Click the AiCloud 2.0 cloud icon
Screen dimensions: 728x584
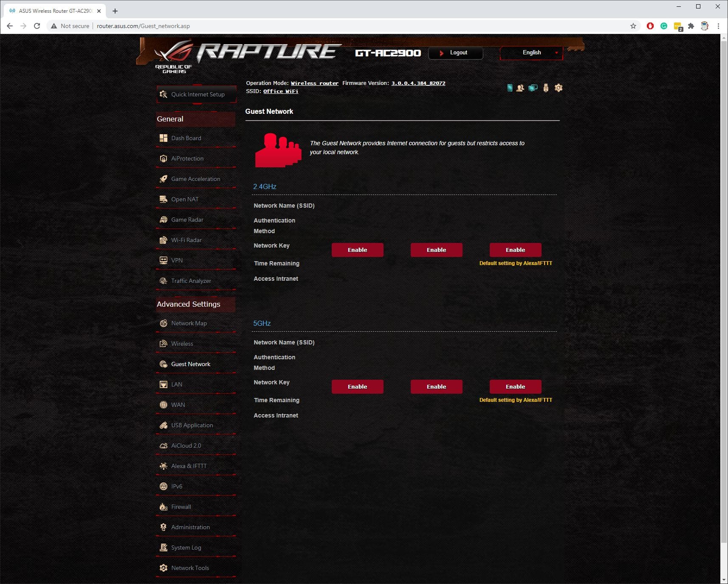(x=164, y=446)
